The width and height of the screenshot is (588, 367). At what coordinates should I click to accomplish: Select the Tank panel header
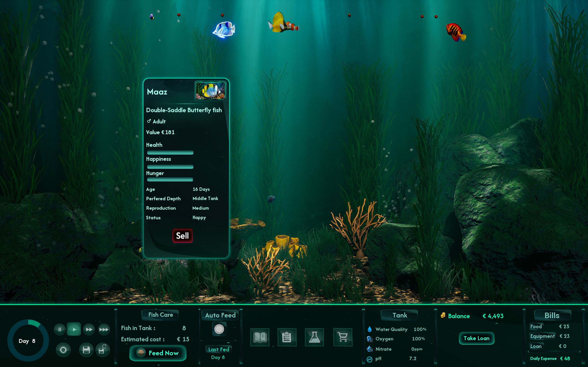point(399,315)
